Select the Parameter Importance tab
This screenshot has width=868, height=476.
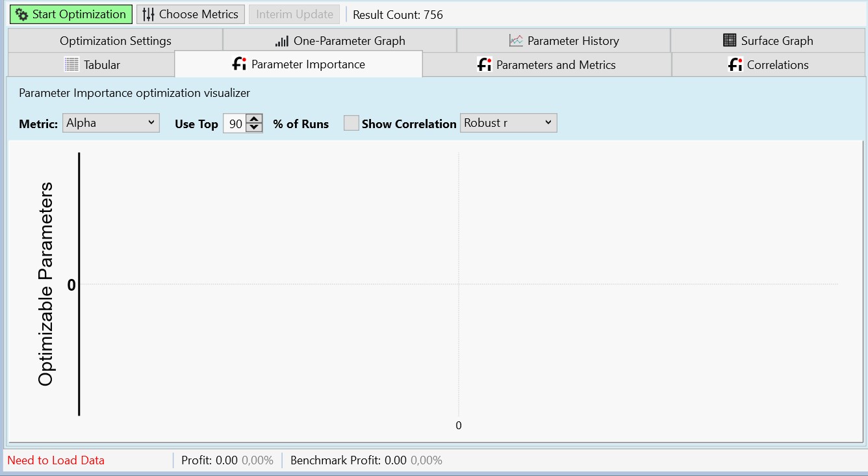pyautogui.click(x=299, y=64)
